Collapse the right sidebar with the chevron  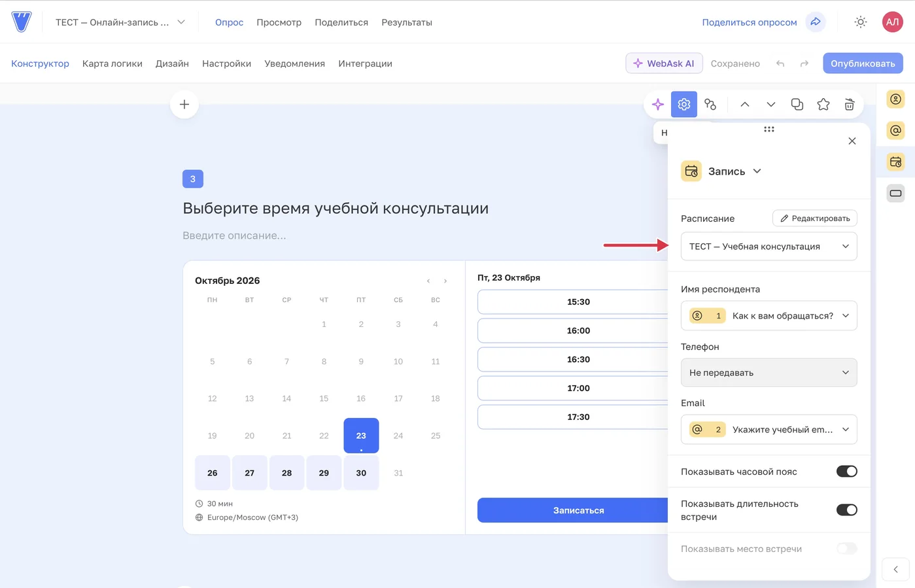[896, 570]
